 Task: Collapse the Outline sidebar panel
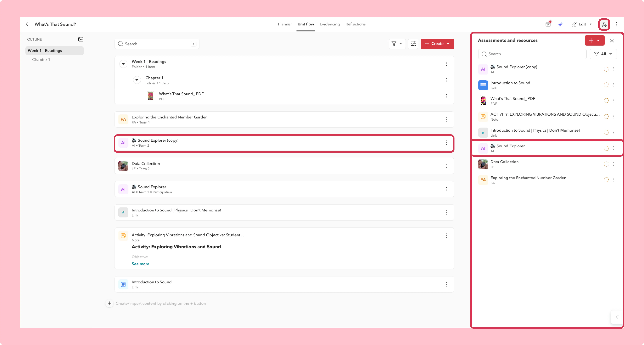click(81, 39)
